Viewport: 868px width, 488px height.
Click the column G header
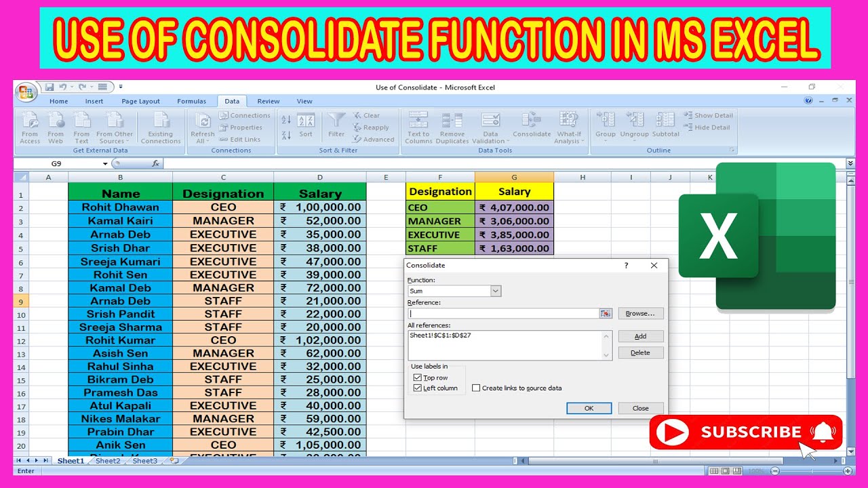point(514,177)
